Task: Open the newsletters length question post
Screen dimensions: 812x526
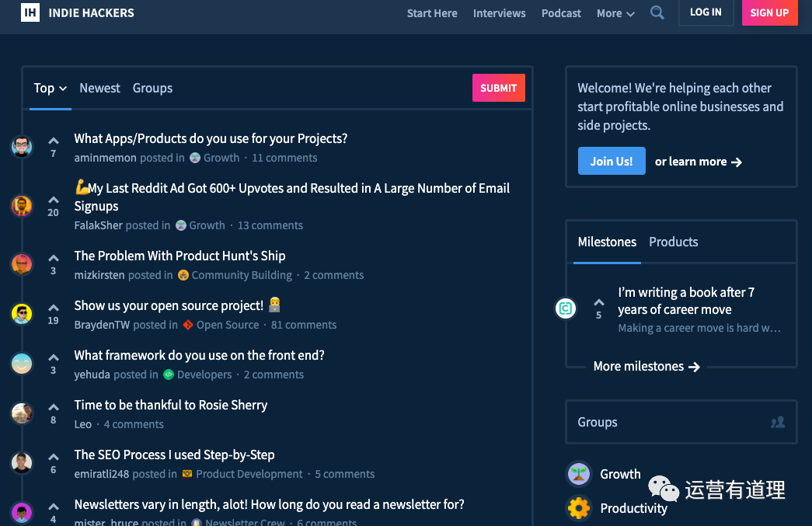Action: pyautogui.click(x=270, y=504)
